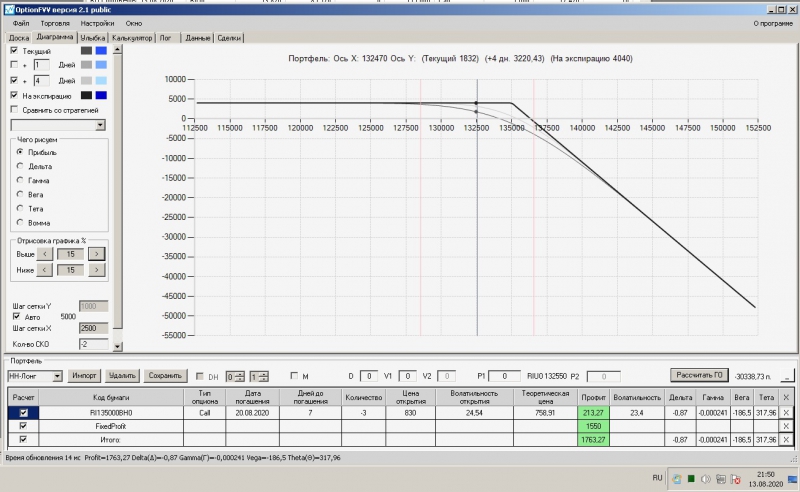Toggle the Текущий checkbox

click(14, 51)
